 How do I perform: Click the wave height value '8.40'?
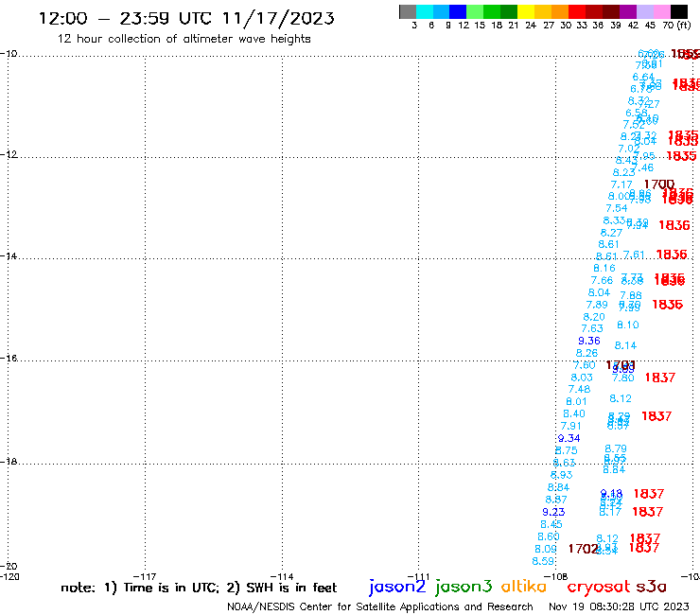(x=574, y=413)
